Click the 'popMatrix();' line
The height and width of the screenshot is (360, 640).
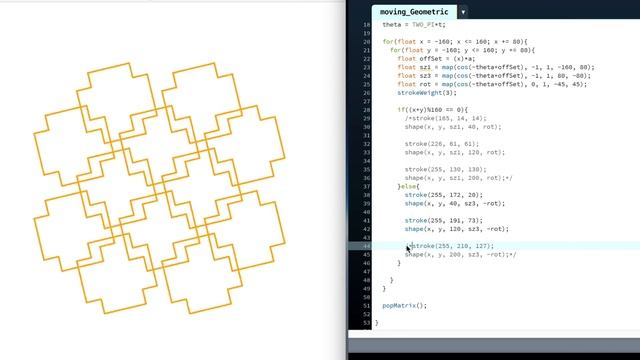click(404, 306)
